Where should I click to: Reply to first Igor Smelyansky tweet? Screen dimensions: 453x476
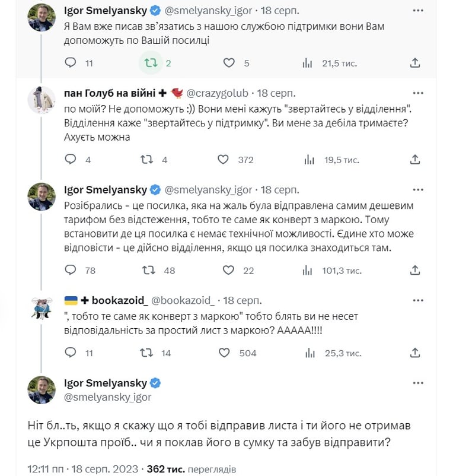point(71,63)
